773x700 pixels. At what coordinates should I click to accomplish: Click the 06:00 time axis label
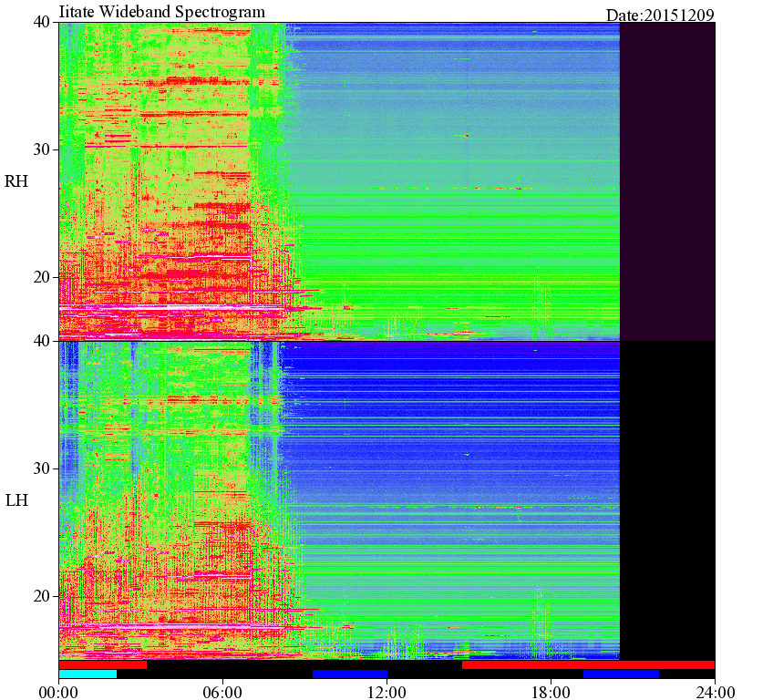pyautogui.click(x=222, y=692)
